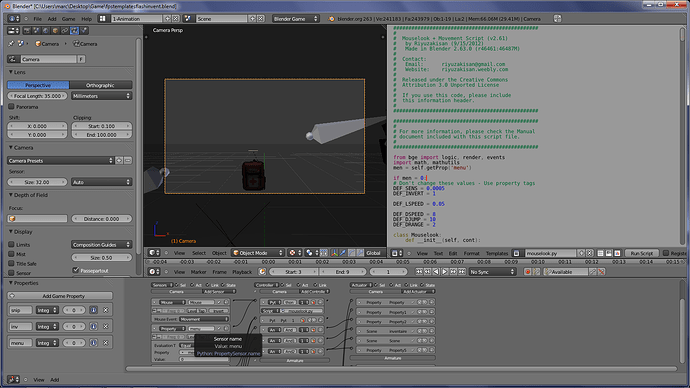Screen dimensions: 690x388
Task: Enable the Title Safe checkbox
Action: pos(11,264)
